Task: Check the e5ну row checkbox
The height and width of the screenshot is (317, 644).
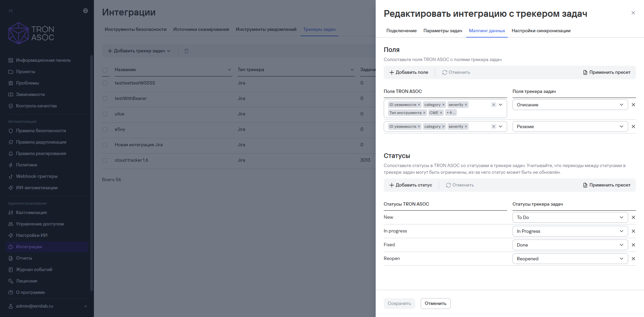Action: (x=105, y=129)
